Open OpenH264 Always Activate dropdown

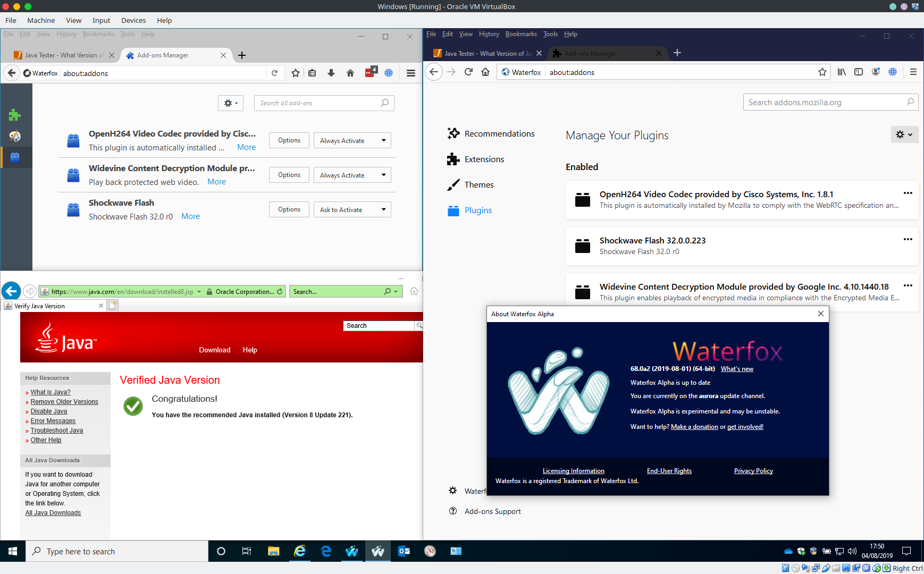pos(352,140)
